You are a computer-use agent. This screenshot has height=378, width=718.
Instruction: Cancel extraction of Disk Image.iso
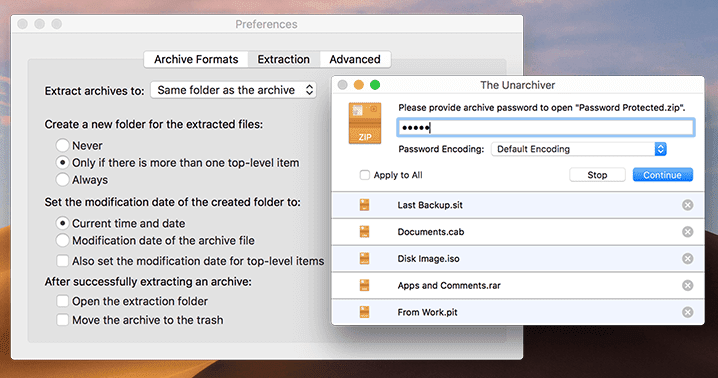687,258
